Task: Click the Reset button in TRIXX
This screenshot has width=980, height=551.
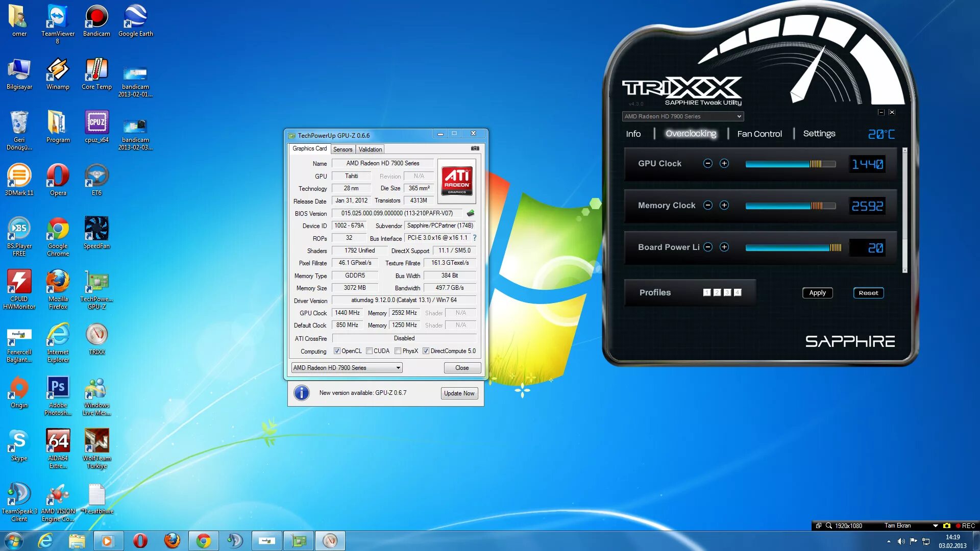Action: [x=868, y=293]
